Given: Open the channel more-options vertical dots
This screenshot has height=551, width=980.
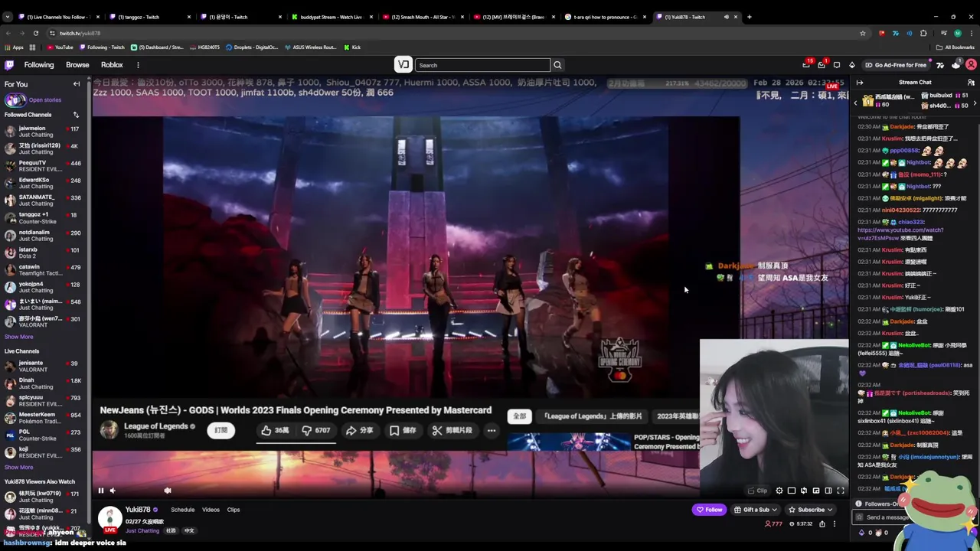Looking at the screenshot, I should tap(835, 524).
